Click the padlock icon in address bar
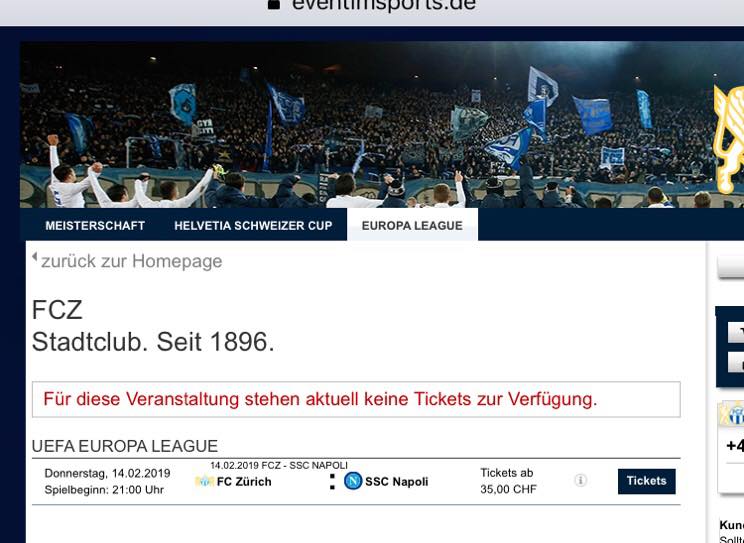 coord(274,4)
